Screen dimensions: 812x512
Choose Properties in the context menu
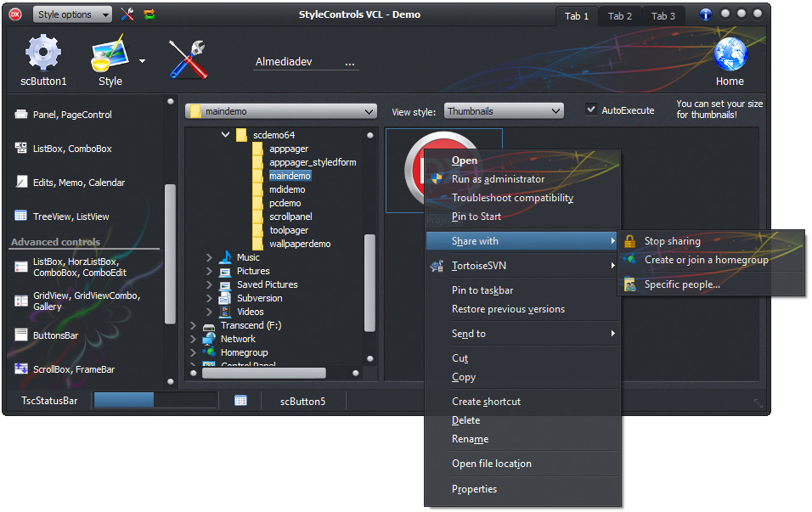[x=523, y=489]
